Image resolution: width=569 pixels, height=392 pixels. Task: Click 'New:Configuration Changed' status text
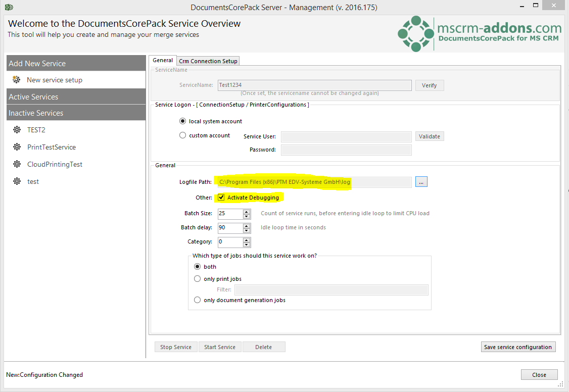pos(44,375)
